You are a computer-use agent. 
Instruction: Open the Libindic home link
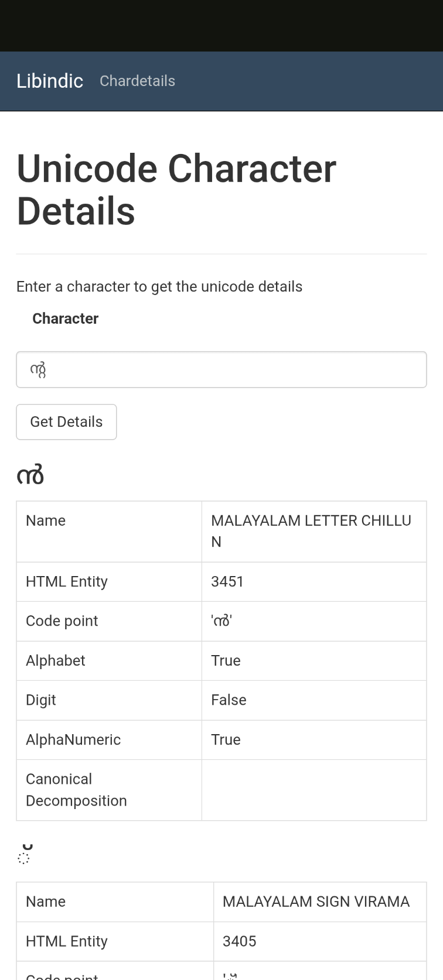click(x=50, y=81)
